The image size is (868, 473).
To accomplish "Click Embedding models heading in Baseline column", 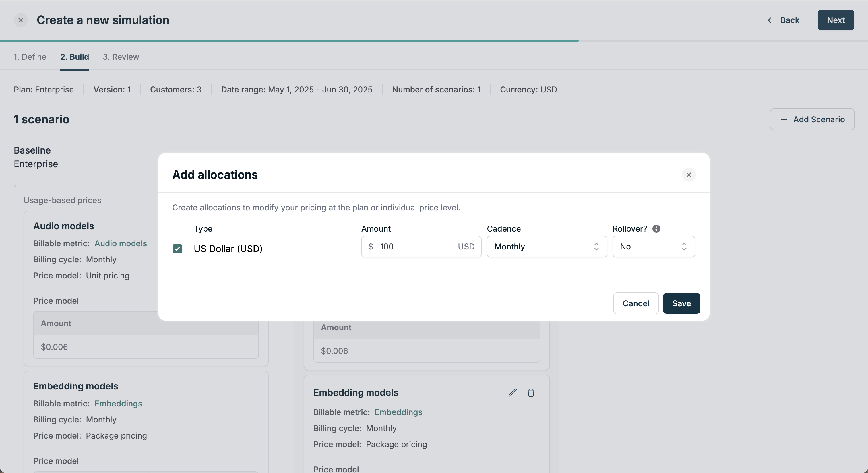I will pyautogui.click(x=76, y=386).
